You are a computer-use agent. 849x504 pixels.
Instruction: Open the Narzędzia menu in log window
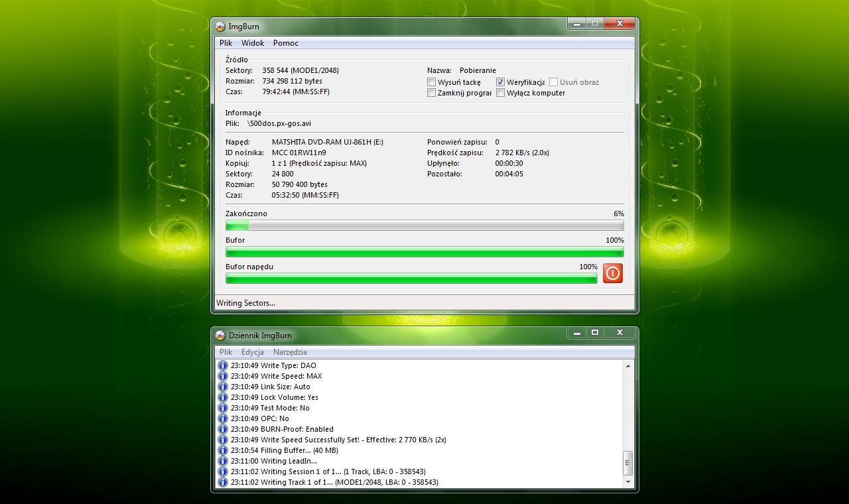pyautogui.click(x=290, y=352)
